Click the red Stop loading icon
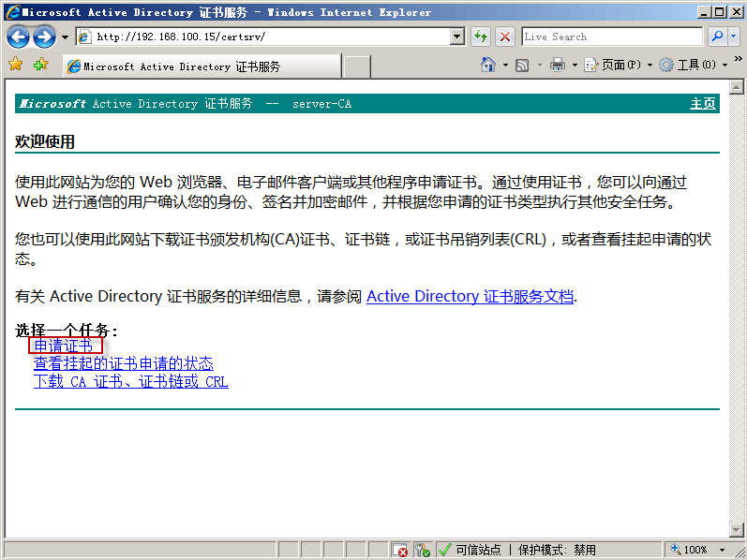 coord(504,37)
